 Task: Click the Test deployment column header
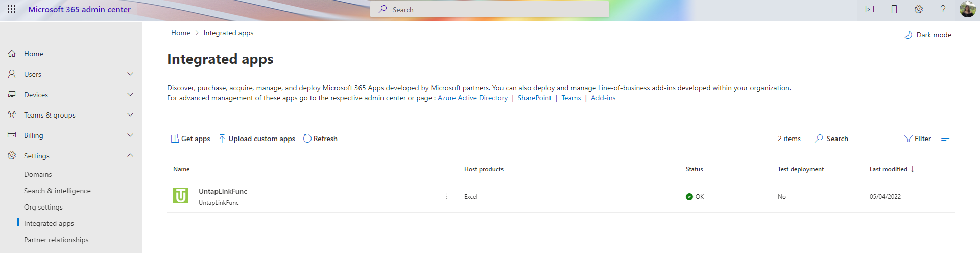pos(801,169)
